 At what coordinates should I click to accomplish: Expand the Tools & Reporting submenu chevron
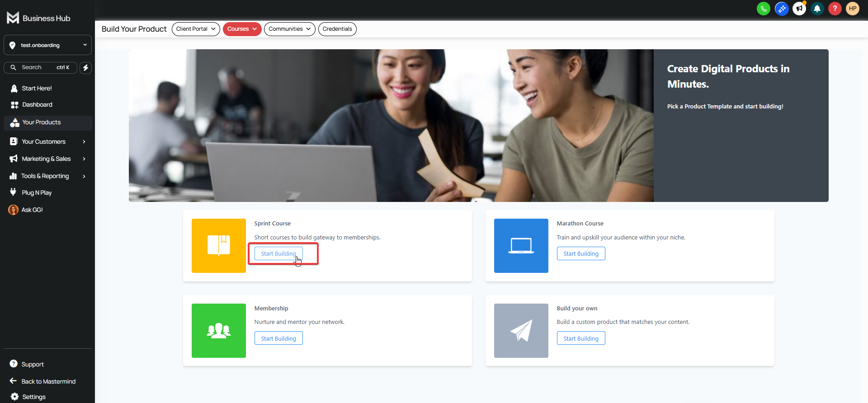(x=84, y=176)
